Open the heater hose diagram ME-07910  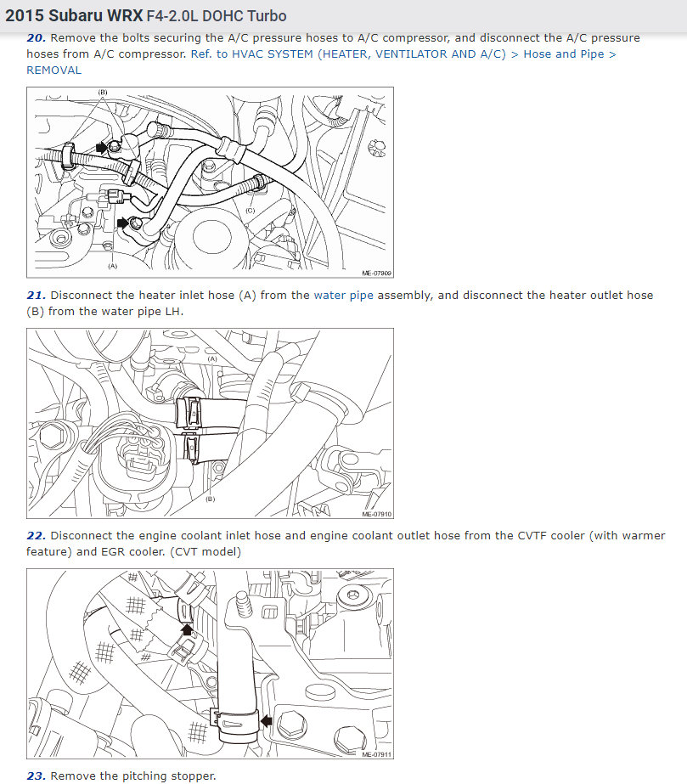(x=210, y=424)
